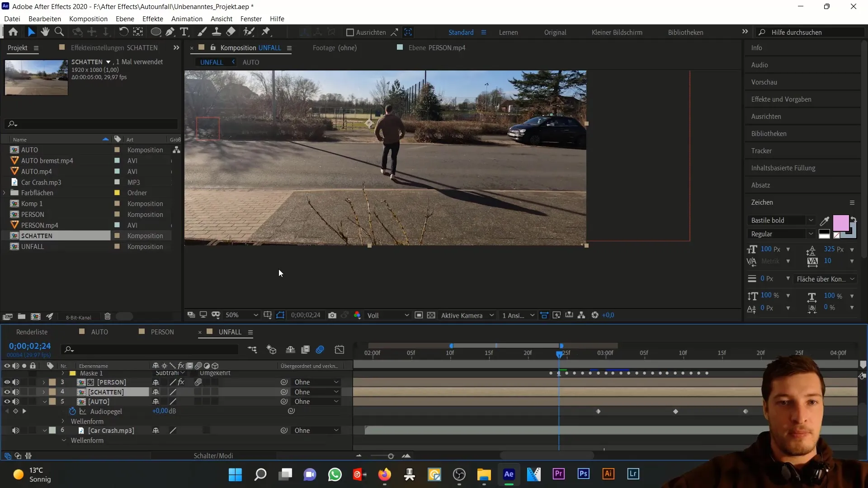This screenshot has width=868, height=488.
Task: Click the Shape tool icon
Action: click(155, 32)
